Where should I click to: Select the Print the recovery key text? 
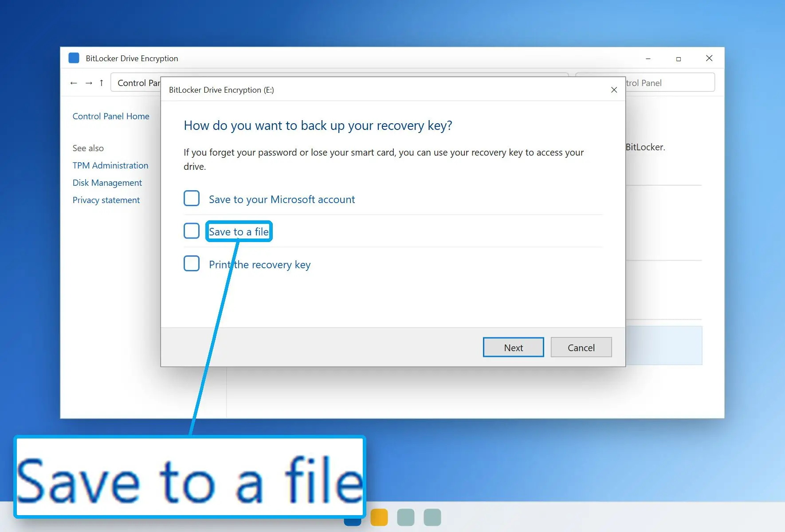[x=259, y=265]
